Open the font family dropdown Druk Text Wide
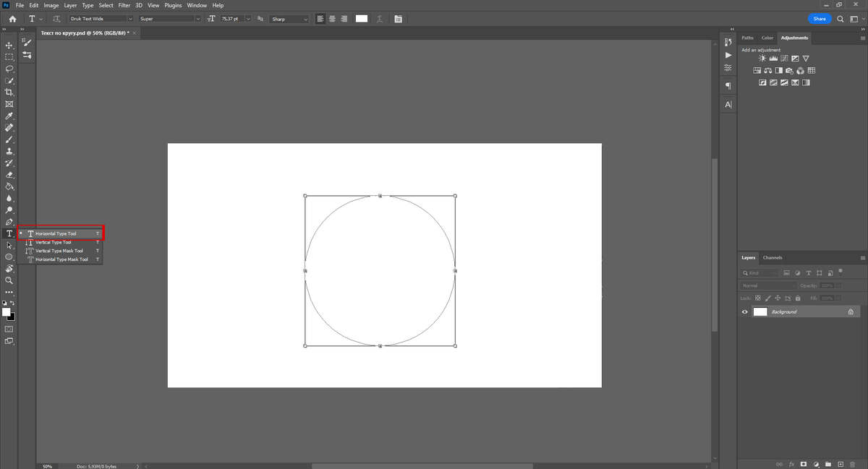This screenshot has width=868, height=469. [101, 19]
